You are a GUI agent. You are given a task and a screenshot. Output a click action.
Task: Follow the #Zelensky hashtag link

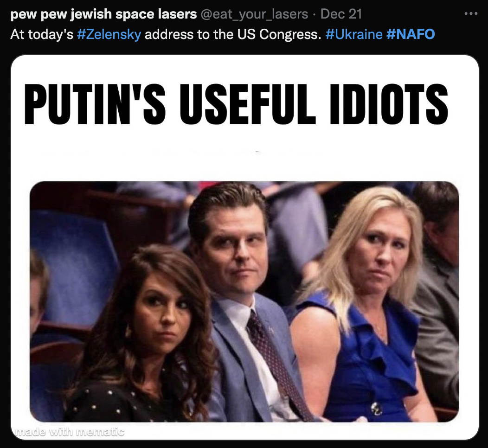[109, 34]
